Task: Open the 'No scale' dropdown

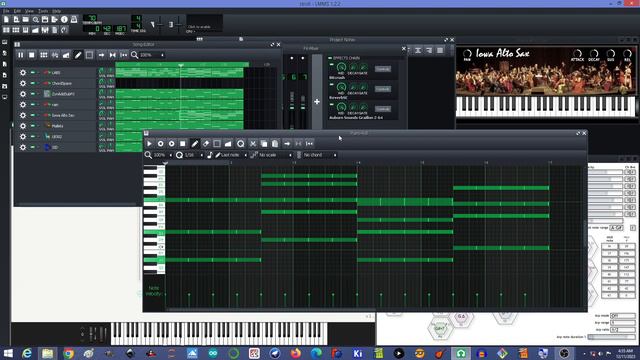Action: pyautogui.click(x=276, y=155)
